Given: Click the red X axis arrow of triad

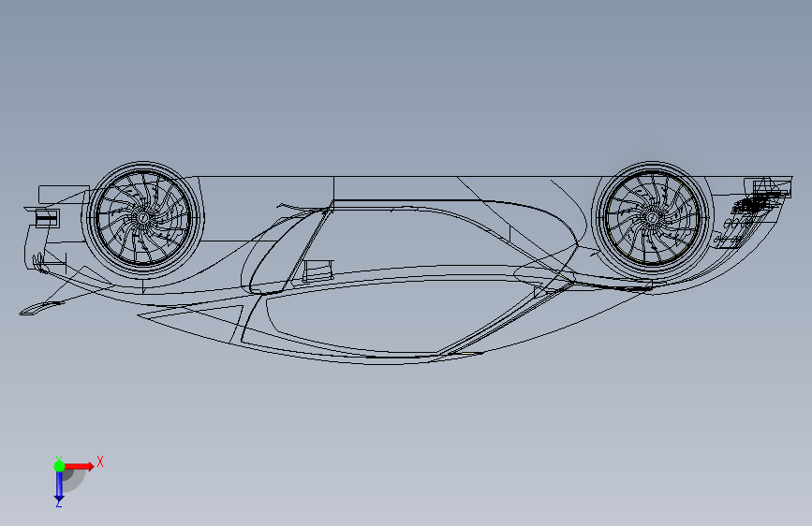Looking at the screenshot, I should pos(79,466).
